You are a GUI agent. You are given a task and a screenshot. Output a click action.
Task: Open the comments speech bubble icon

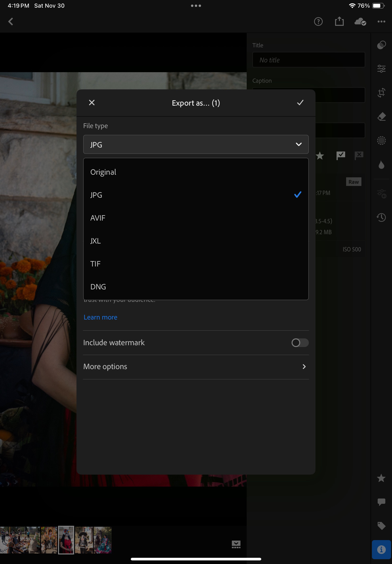[381, 502]
